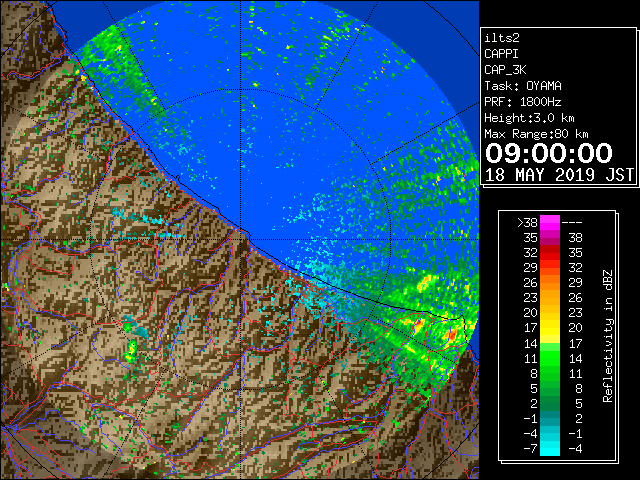Select the 'CAPPI' product type text
This screenshot has height=480, width=640.
pyautogui.click(x=501, y=54)
